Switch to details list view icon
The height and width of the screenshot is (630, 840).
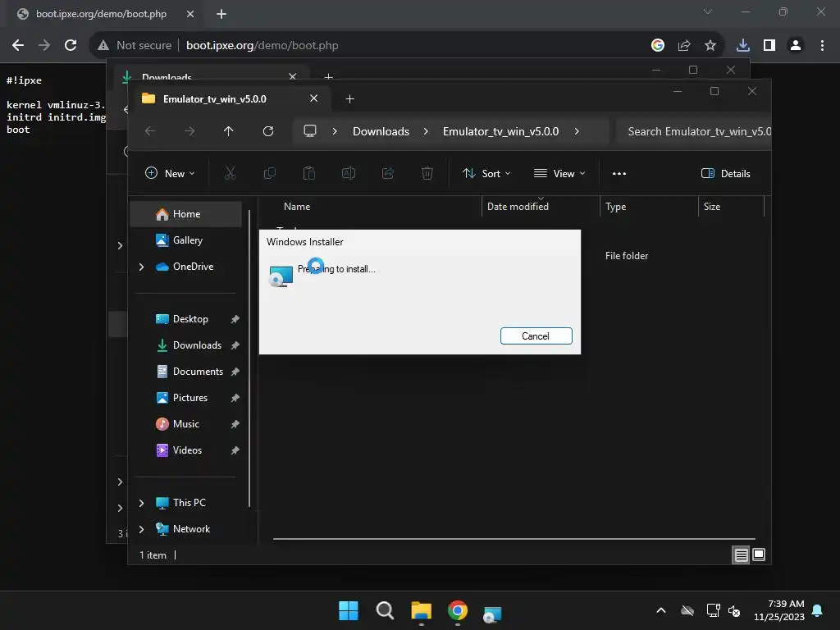741,555
